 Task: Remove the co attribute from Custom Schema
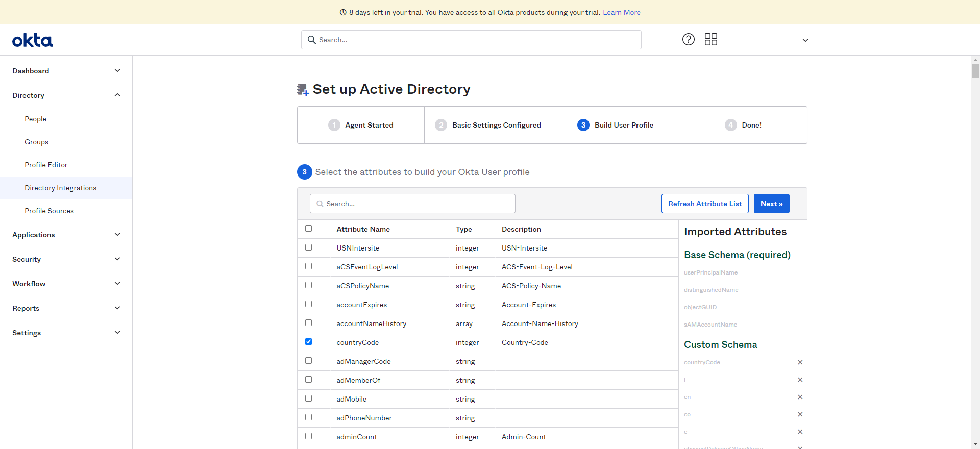tap(800, 414)
